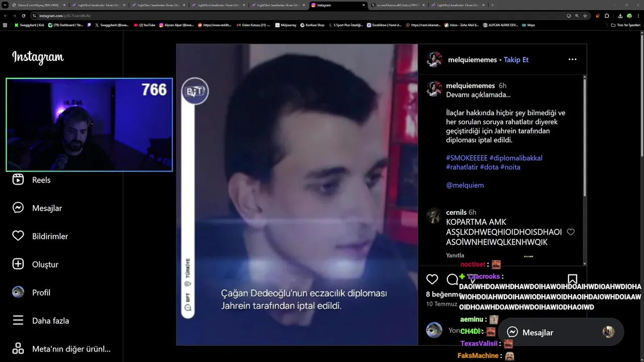Open Reels from the sidebar
Screen dimensions: 644x362
tap(31, 179)
